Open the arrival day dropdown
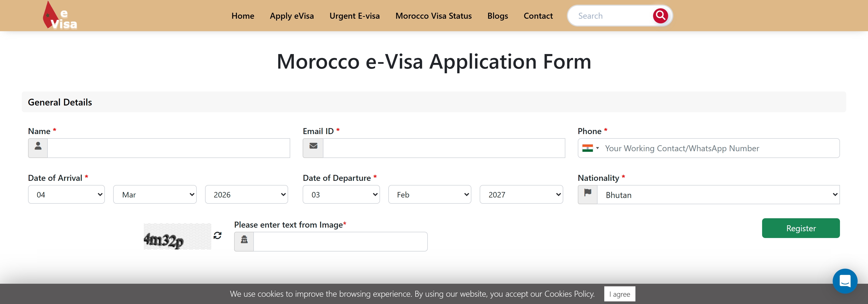 66,194
